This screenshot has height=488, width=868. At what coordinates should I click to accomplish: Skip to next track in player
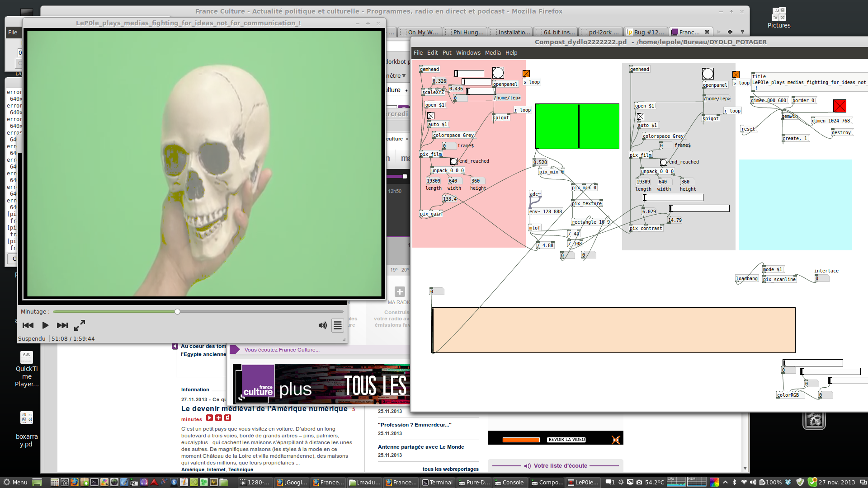[x=62, y=325]
